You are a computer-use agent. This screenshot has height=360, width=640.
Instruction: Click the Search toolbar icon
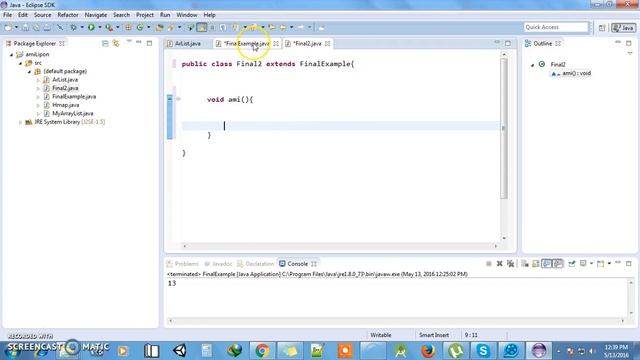171,27
